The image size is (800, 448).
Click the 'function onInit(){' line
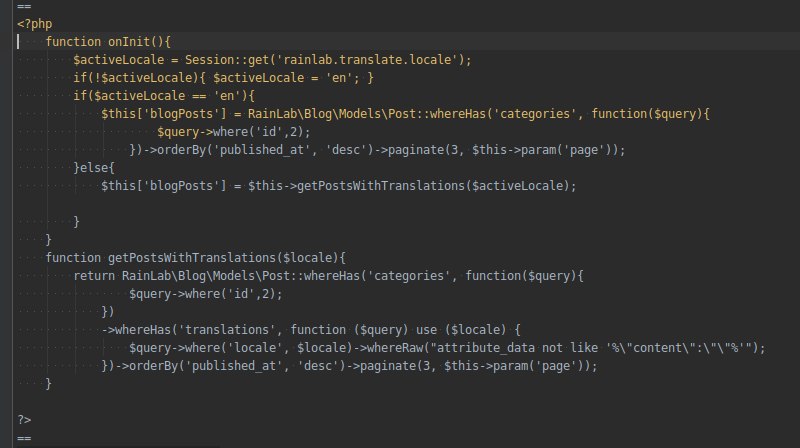point(108,42)
